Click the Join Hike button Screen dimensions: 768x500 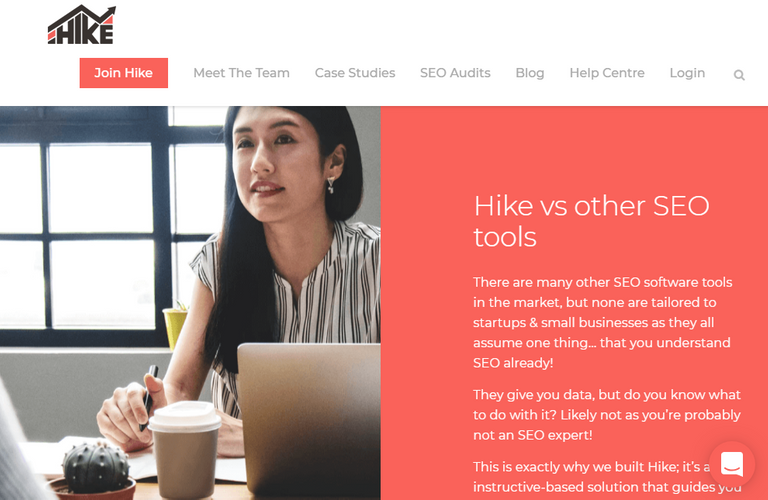click(123, 73)
